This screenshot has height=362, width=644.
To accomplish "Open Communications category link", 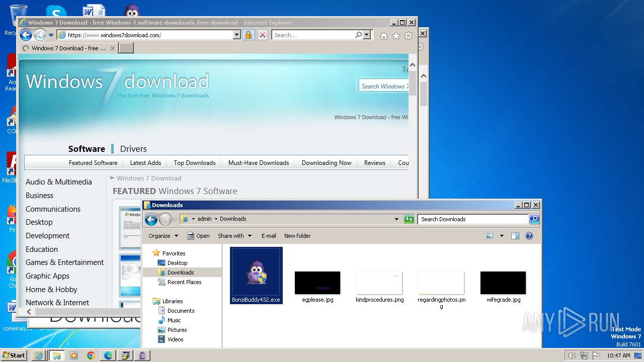I will click(53, 209).
